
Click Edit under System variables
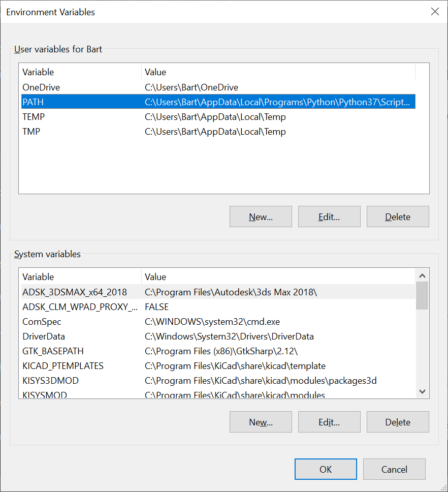pyautogui.click(x=329, y=422)
